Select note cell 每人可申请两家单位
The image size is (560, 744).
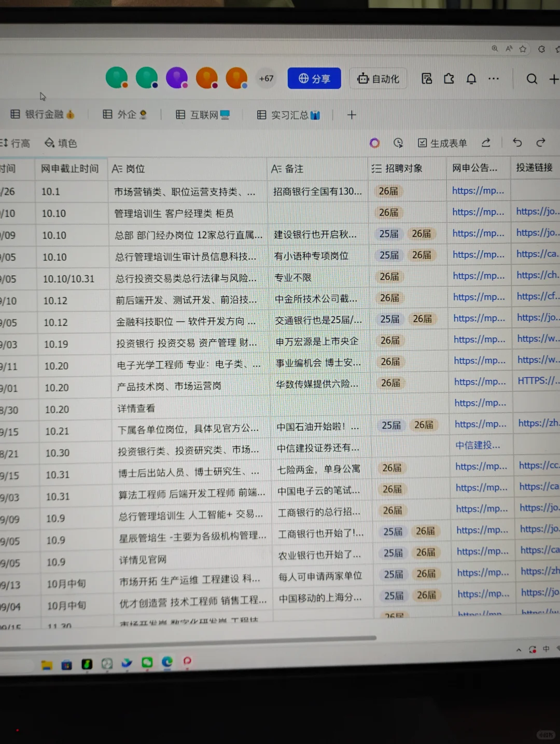pos(323,576)
